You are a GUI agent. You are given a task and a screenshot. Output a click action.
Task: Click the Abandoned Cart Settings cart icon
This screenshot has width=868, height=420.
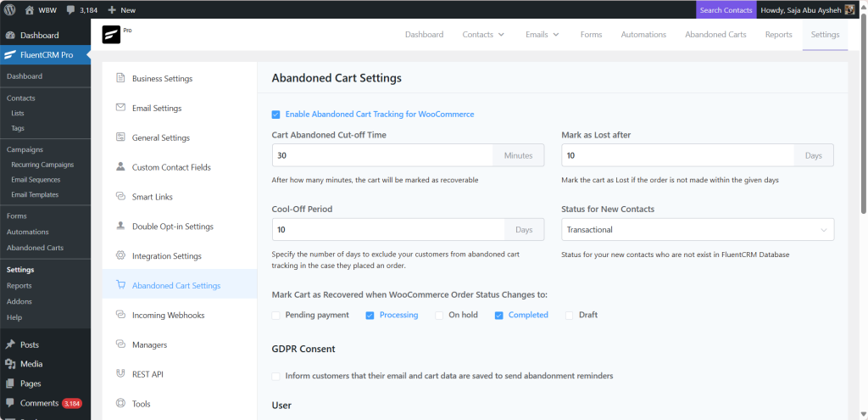120,285
